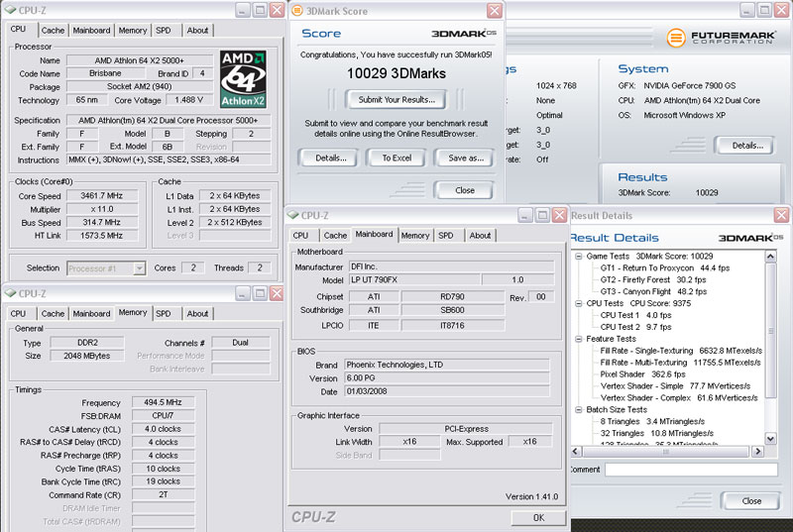Click the To Excel button

396,159
